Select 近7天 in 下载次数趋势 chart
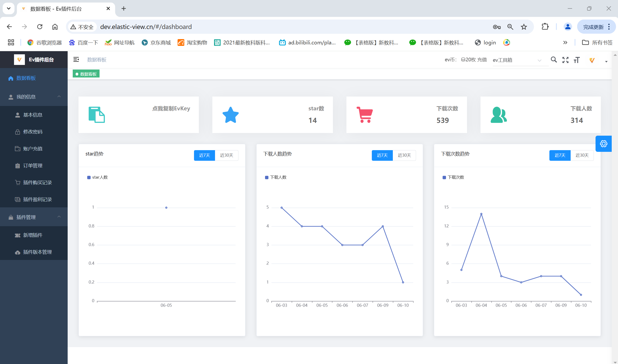Screen dimensions: 618x364 [560, 155]
